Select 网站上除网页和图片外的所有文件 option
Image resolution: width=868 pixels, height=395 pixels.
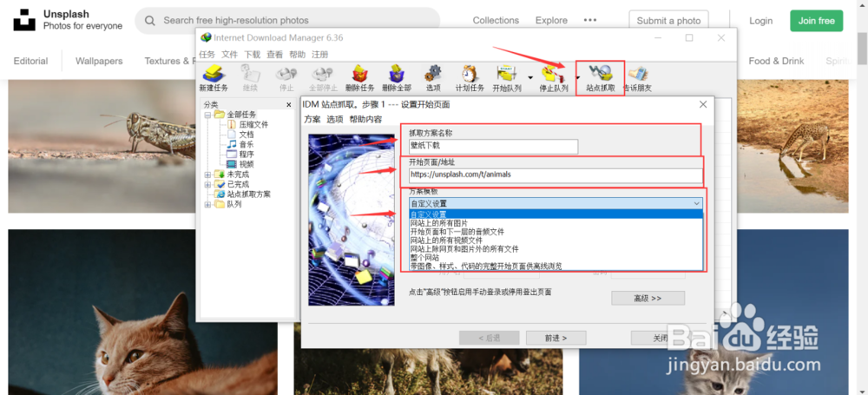point(556,249)
